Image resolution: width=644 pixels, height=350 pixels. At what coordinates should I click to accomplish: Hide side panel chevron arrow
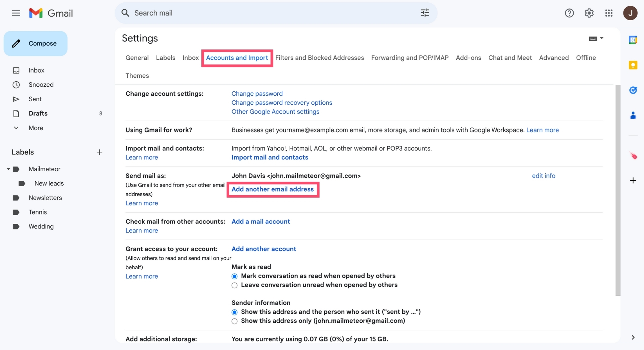633,337
